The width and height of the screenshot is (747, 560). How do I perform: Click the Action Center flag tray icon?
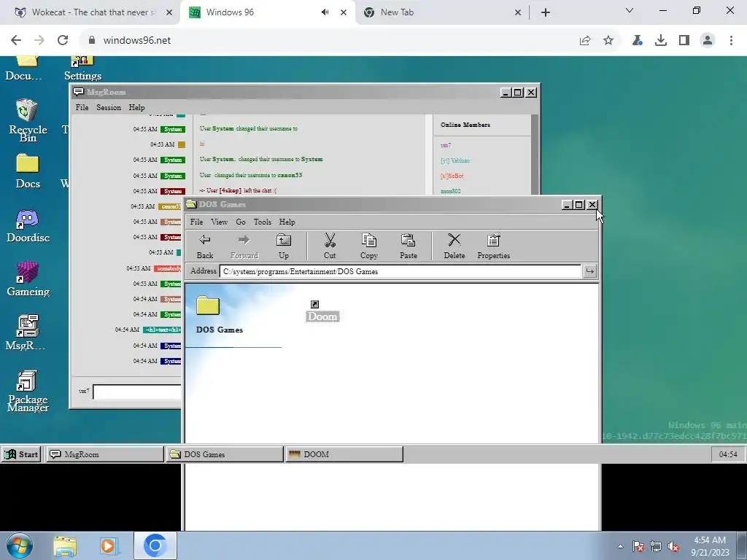pos(638,547)
